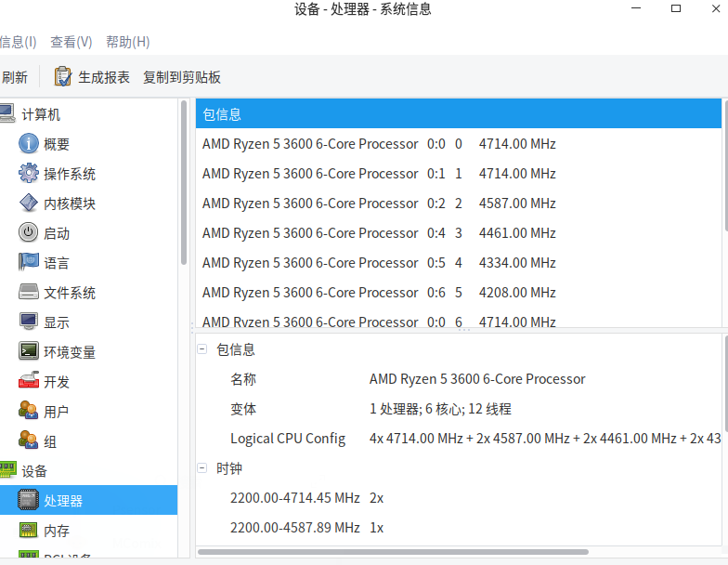Click the 复制到剪贴板 button
728x565 pixels.
182,77
